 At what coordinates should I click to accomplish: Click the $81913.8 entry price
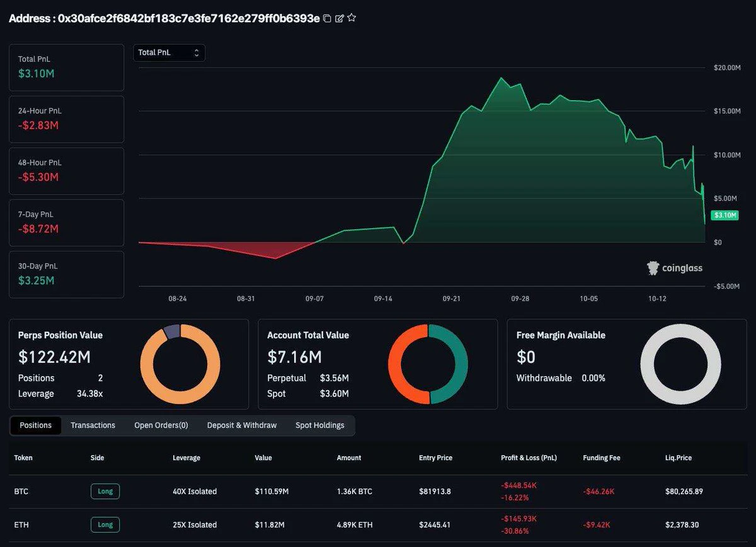coord(435,492)
